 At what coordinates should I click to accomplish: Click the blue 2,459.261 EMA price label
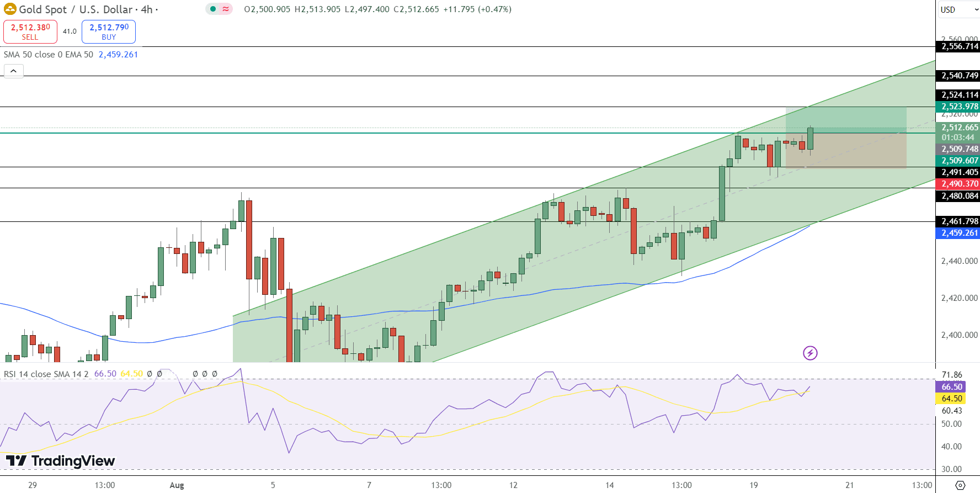tap(959, 233)
